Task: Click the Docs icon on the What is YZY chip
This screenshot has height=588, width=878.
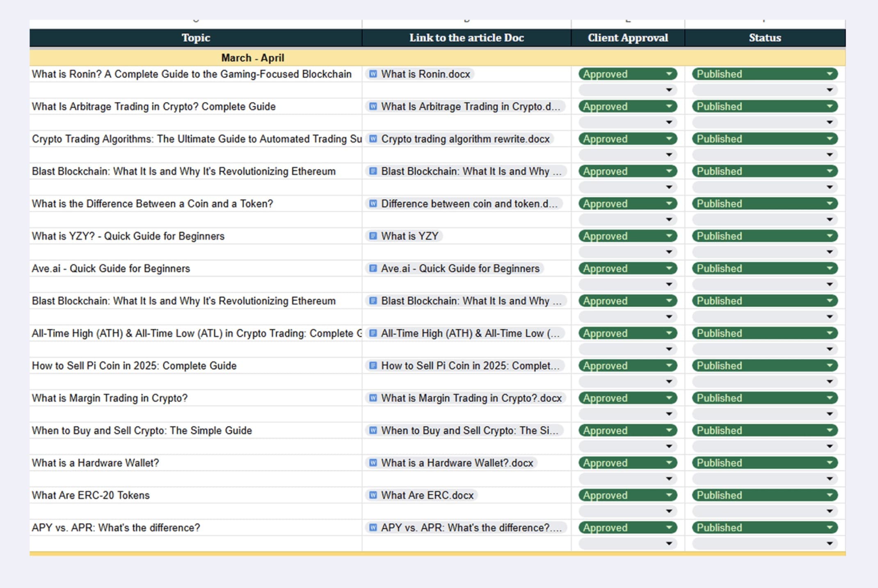Action: pos(373,236)
